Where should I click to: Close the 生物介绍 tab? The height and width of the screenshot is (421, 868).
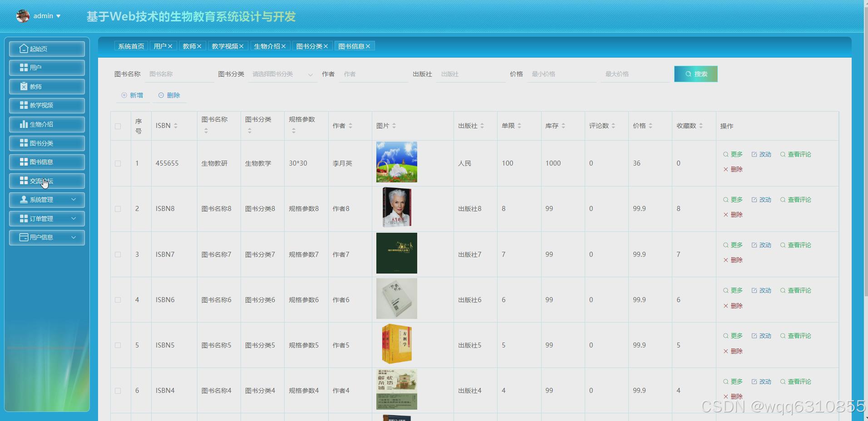pos(284,46)
